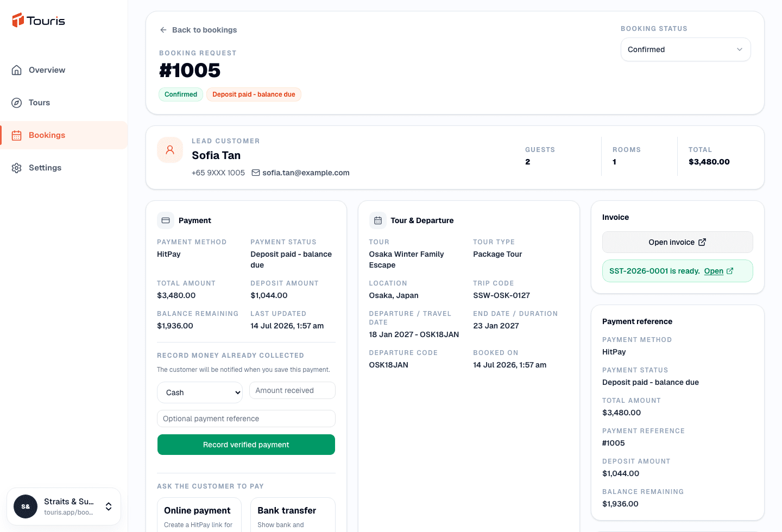Select the Bank transfer card
Screen dimensions: 782x532
point(293,515)
